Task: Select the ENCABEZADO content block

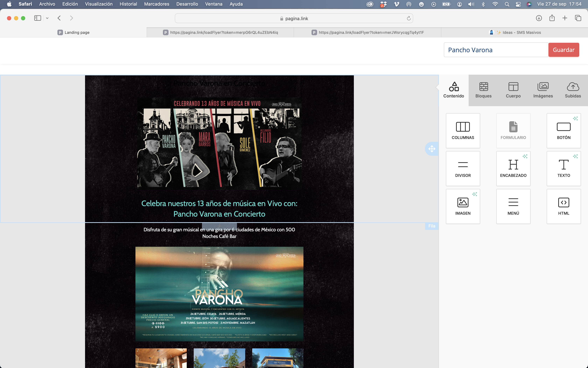Action: pyautogui.click(x=513, y=168)
